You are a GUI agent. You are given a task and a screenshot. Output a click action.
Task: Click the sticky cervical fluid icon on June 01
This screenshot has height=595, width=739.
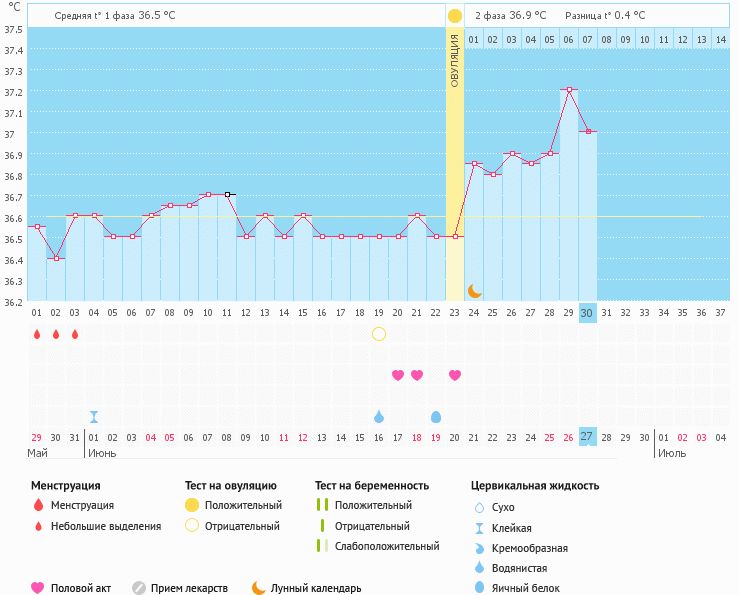94,417
